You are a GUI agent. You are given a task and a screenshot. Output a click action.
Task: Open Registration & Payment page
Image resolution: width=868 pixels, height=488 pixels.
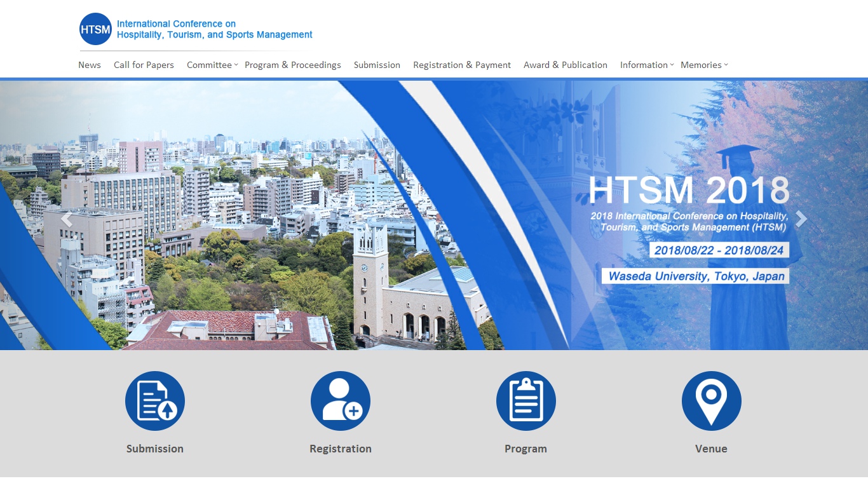[x=462, y=65]
